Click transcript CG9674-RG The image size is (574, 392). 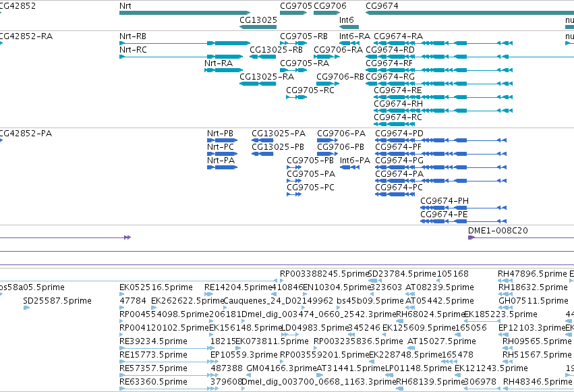(391, 77)
